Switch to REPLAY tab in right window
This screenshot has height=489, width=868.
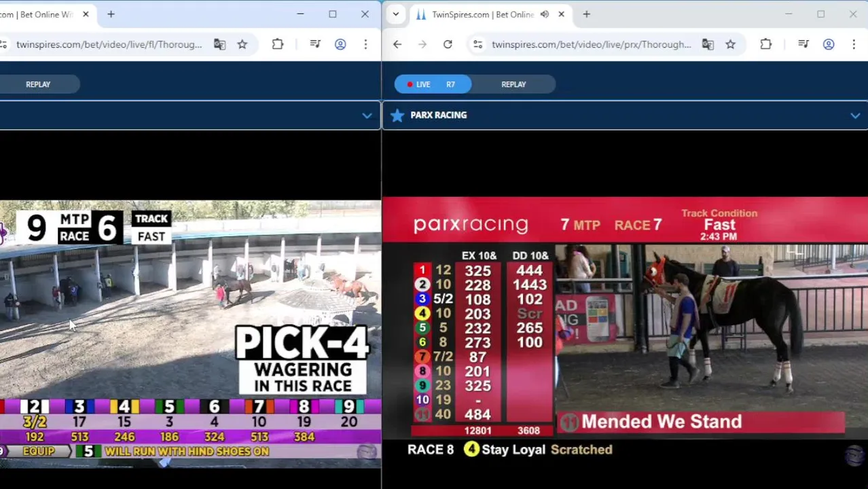coord(513,84)
